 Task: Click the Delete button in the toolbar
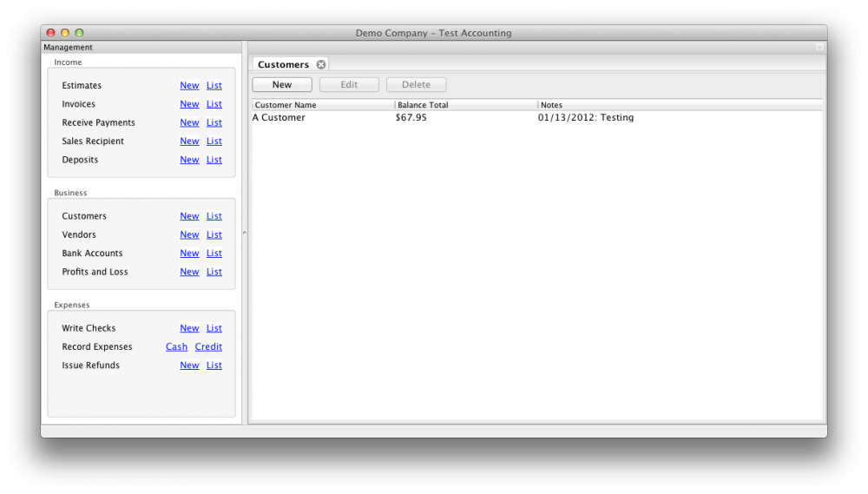[x=416, y=85]
